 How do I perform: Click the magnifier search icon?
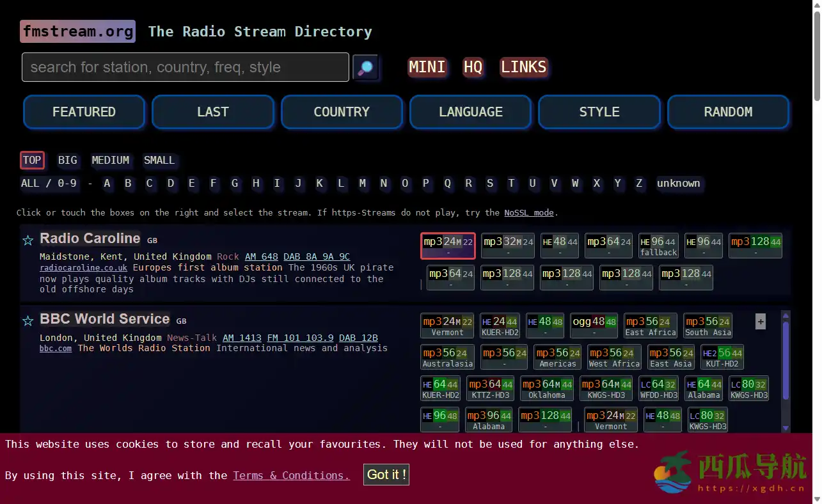click(365, 68)
